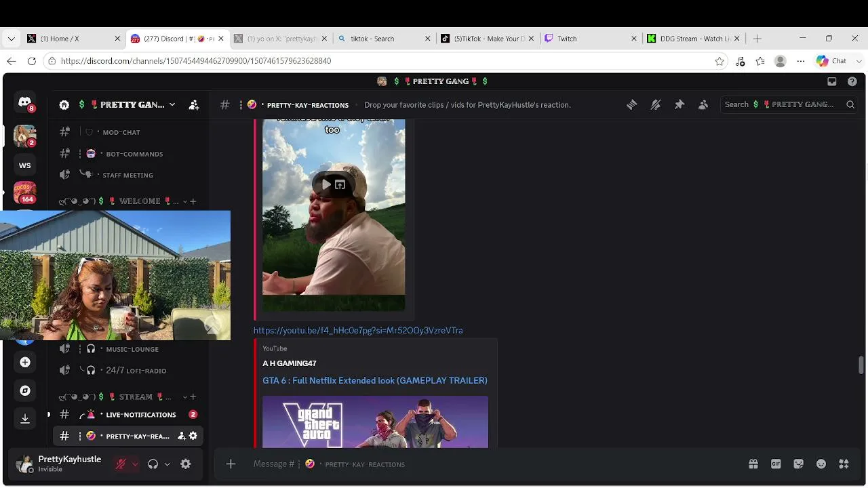868x488 pixels.
Task: Join the STAFF MEETING voice channel
Action: coord(127,175)
